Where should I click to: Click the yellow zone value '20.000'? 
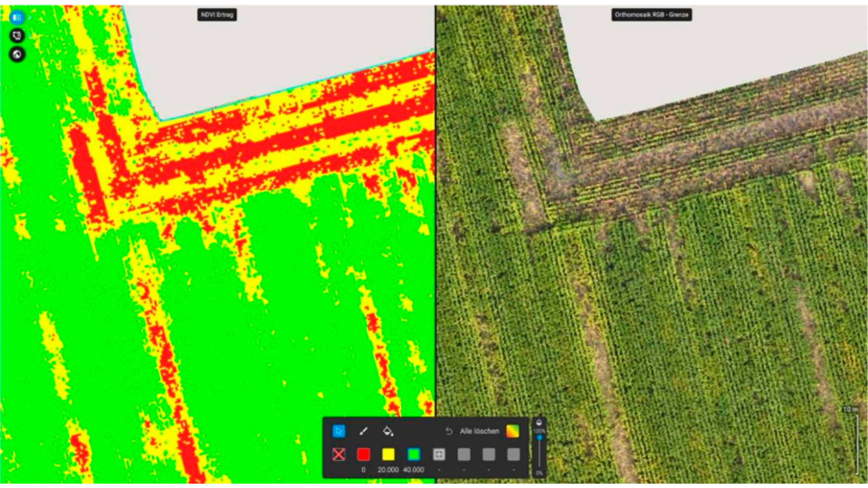click(x=388, y=470)
